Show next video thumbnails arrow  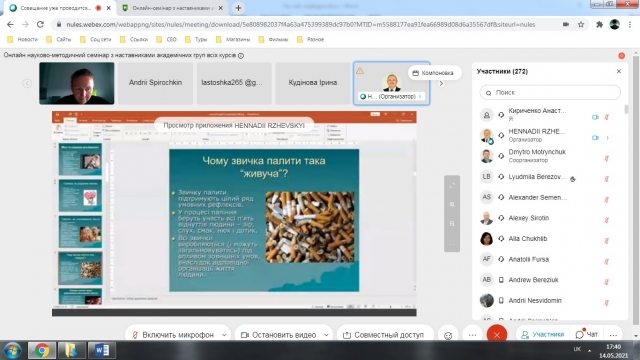441,84
